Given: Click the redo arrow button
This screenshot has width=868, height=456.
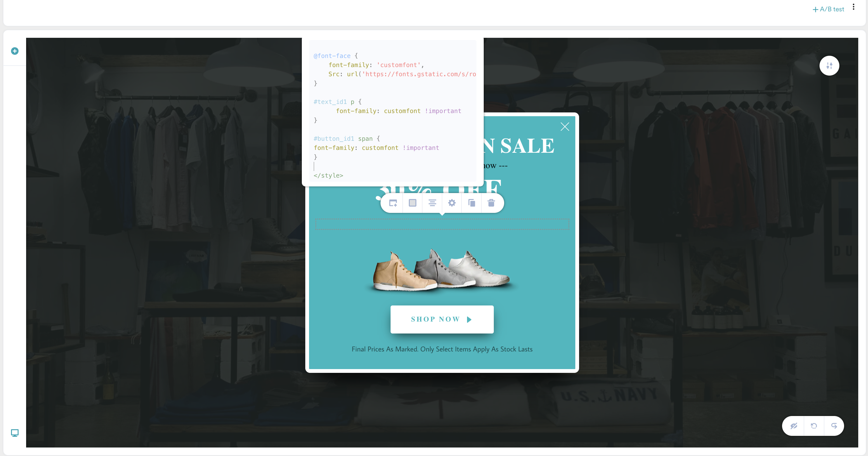Looking at the screenshot, I should [x=834, y=426].
